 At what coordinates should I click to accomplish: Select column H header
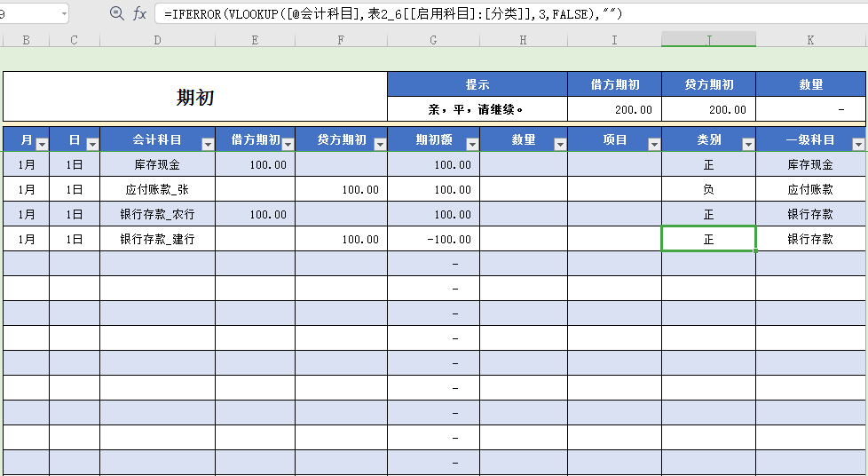pos(524,39)
